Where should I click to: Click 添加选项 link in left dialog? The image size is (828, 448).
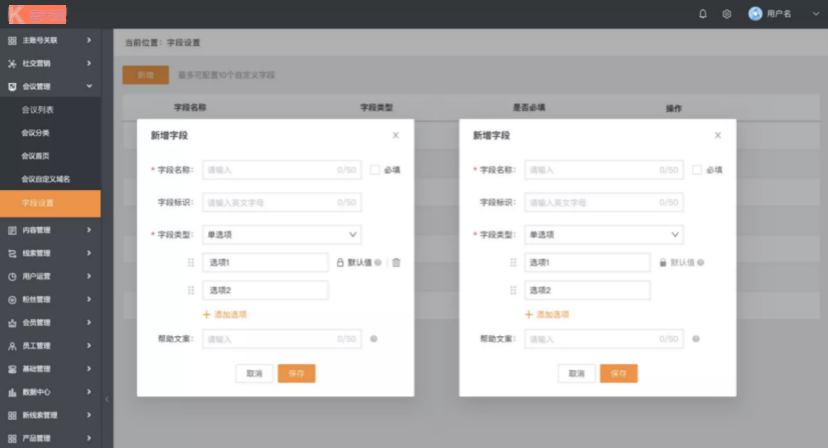click(x=225, y=314)
